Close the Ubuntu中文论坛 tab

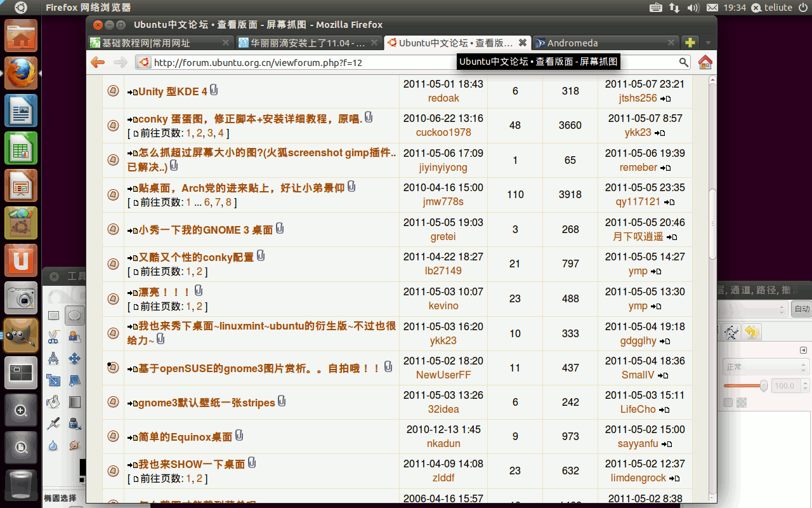(x=523, y=43)
